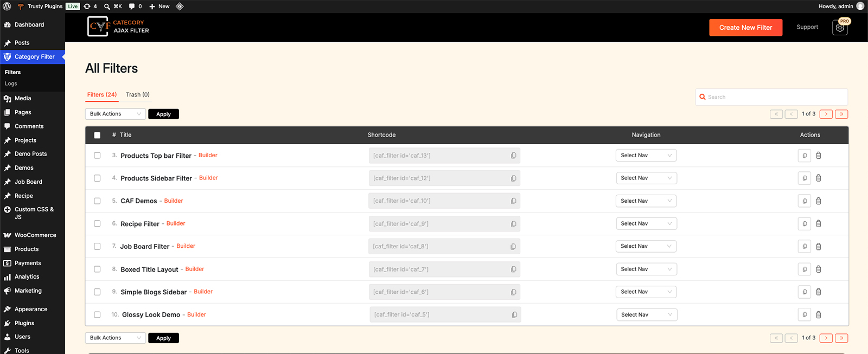
Task: Click the Create New Filter button
Action: (x=746, y=28)
